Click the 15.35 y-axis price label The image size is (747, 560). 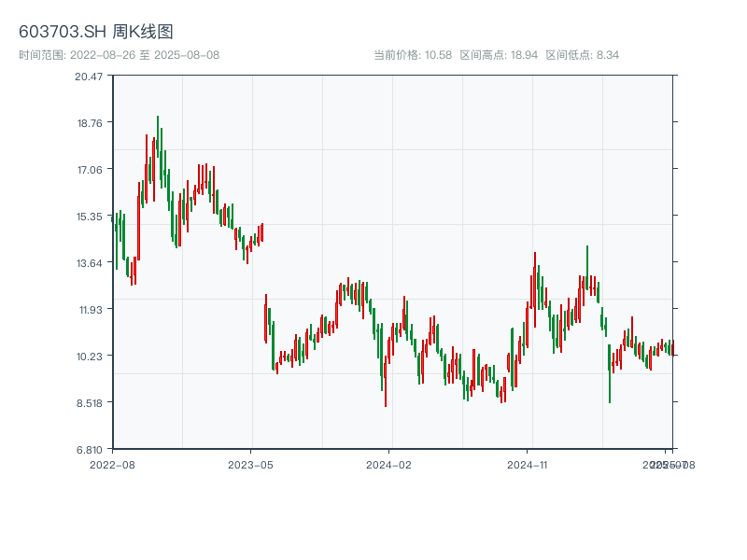coord(90,216)
